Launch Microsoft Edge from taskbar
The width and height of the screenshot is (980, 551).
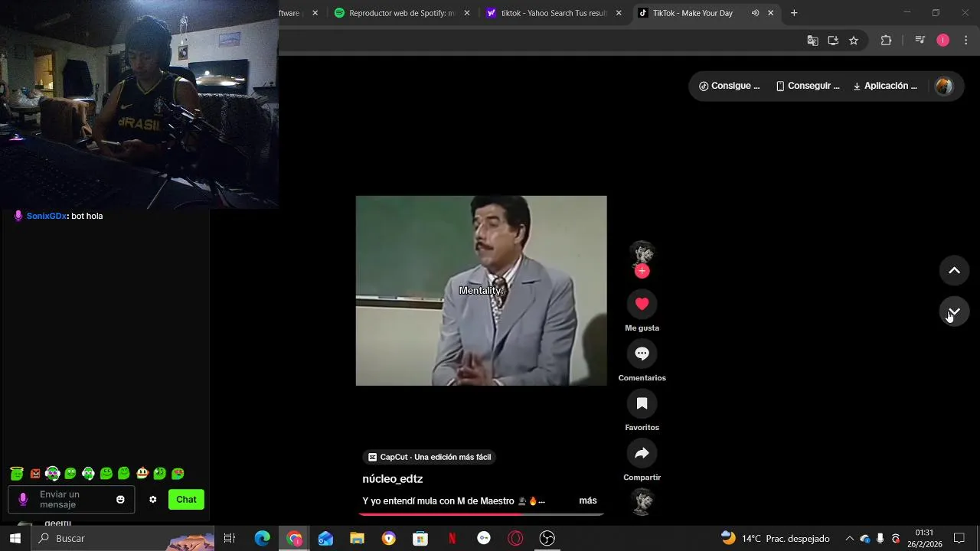pyautogui.click(x=263, y=539)
